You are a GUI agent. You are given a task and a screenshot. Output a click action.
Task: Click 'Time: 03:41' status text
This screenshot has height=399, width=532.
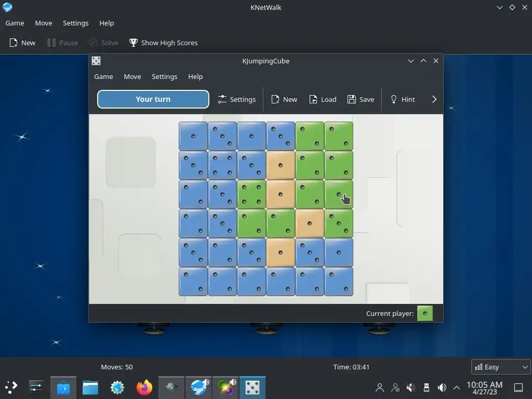351,367
